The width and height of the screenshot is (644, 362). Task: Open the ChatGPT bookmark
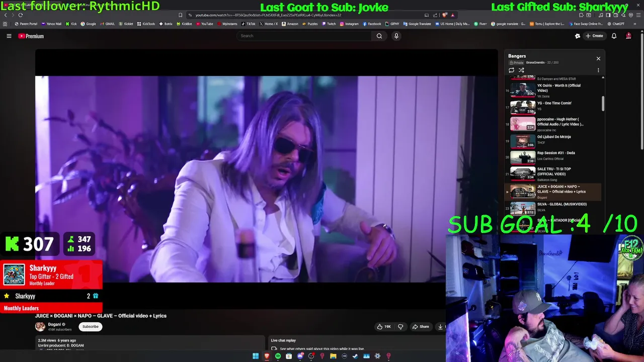pyautogui.click(x=615, y=24)
